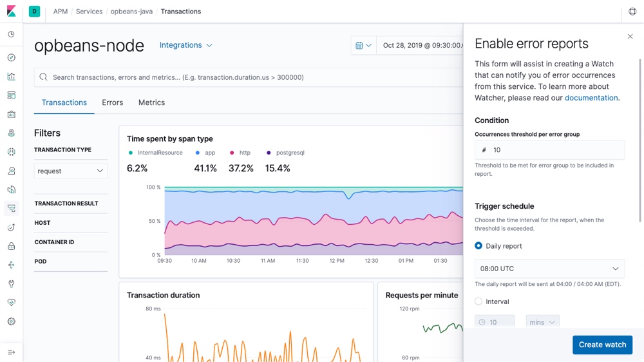Screen dimensions: 644x362
Task: Click the 41.1% app value
Action: (x=205, y=169)
